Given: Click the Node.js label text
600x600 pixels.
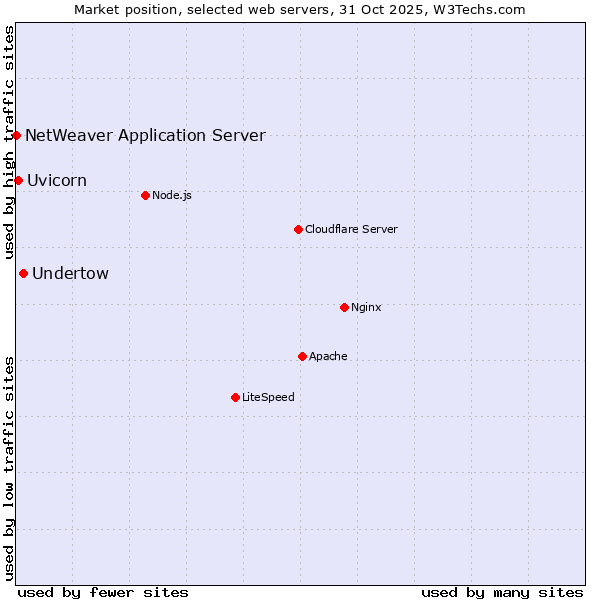Looking at the screenshot, I should tap(172, 195).
